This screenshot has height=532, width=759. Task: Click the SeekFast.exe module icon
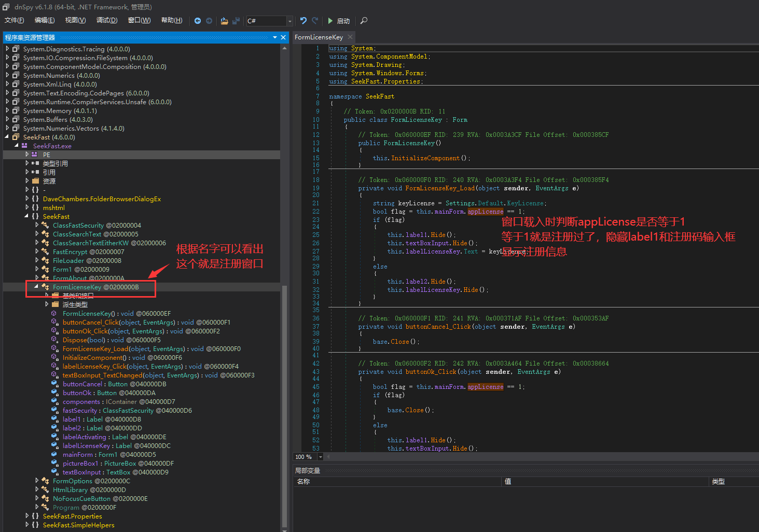coord(24,146)
